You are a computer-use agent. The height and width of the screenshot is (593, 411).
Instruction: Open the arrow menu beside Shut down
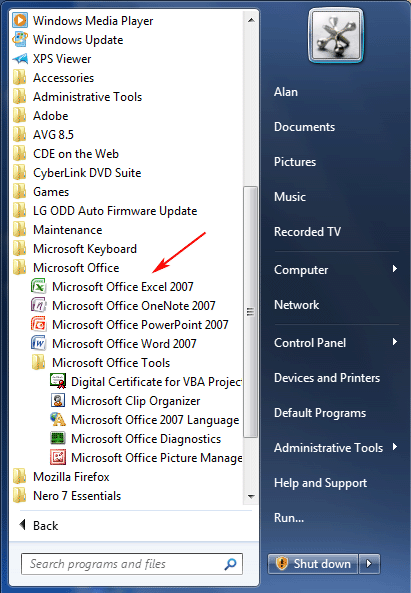(x=369, y=564)
